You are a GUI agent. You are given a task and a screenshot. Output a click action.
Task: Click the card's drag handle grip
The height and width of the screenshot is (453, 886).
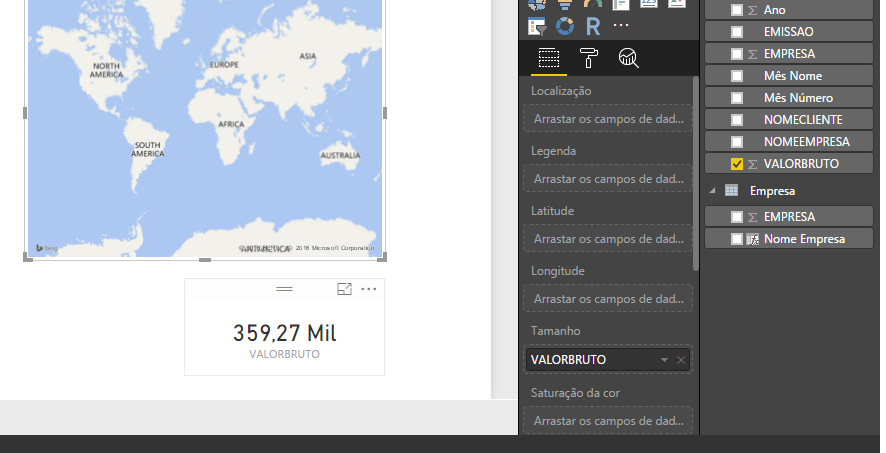[284, 289]
